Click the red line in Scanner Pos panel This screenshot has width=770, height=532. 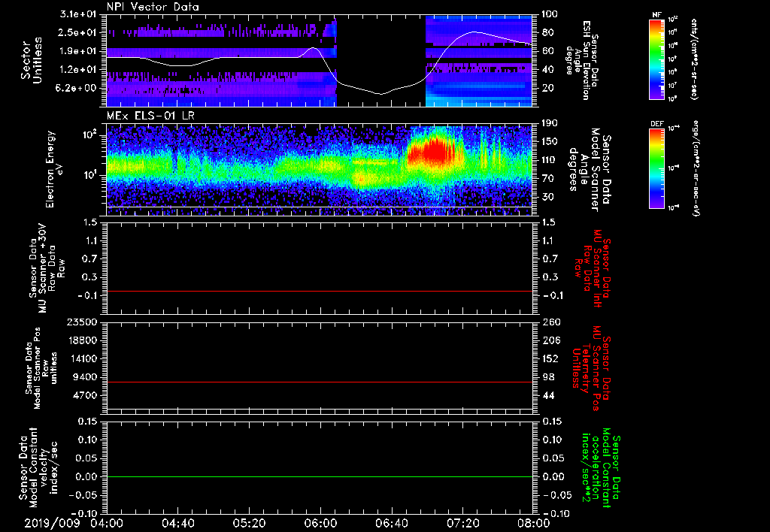(319, 382)
